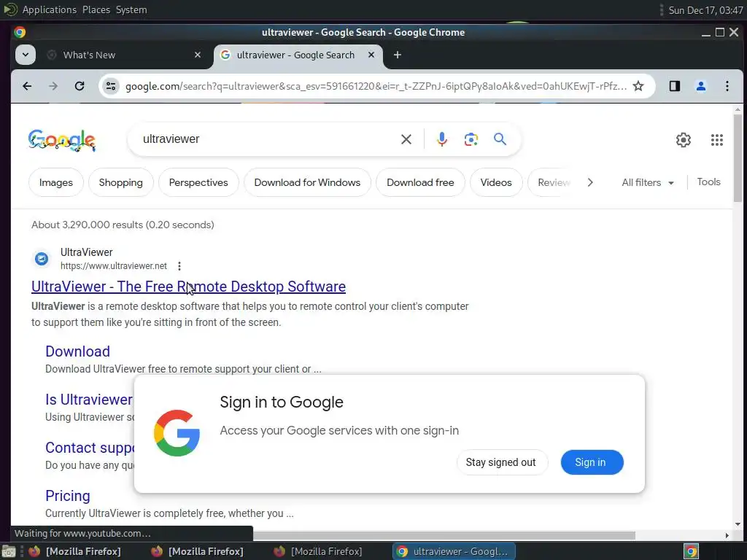Clear the search box with the X icon
The image size is (747, 560).
406,139
